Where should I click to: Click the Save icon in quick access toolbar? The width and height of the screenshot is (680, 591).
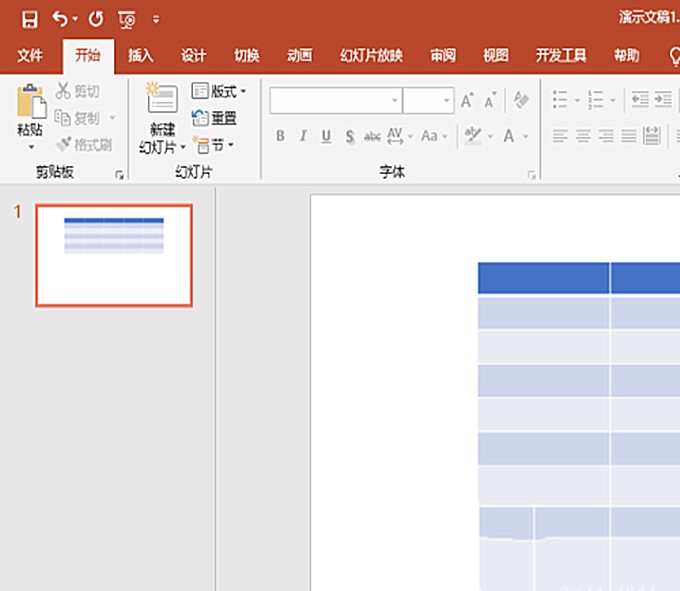point(29,20)
